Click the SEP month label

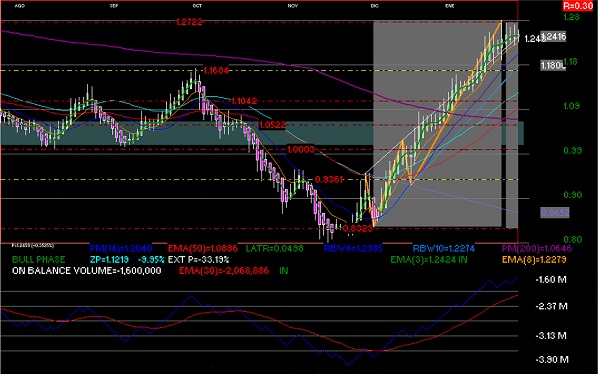click(x=114, y=6)
